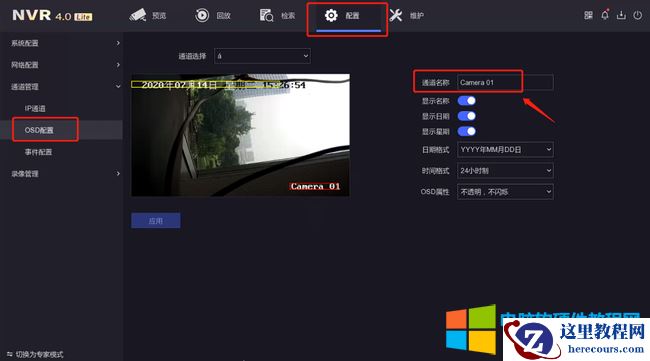Toggle 显示星期 switch off
Image resolution: width=650 pixels, height=361 pixels.
(x=467, y=131)
